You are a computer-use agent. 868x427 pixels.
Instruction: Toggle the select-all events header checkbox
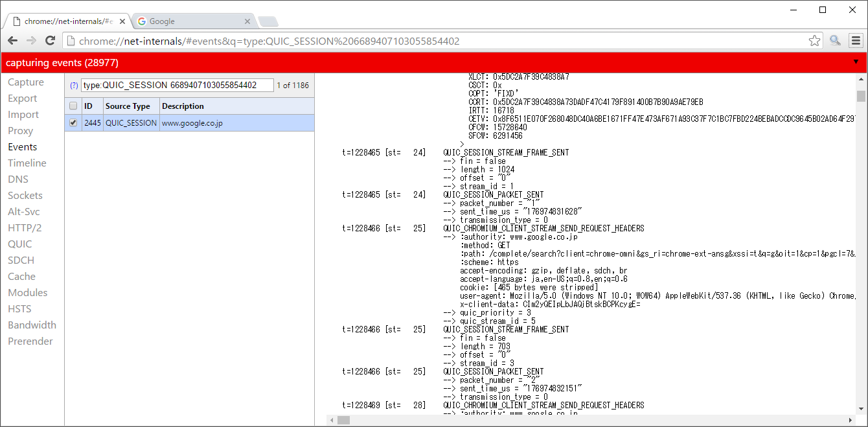(73, 106)
